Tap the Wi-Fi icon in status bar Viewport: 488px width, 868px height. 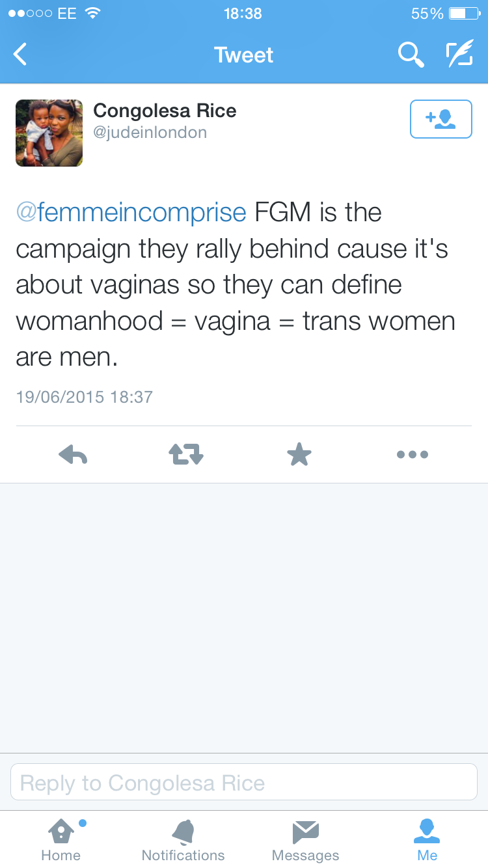tap(94, 14)
